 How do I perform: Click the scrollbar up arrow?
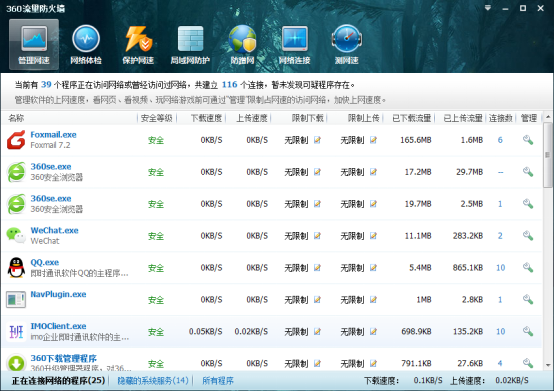(548, 117)
